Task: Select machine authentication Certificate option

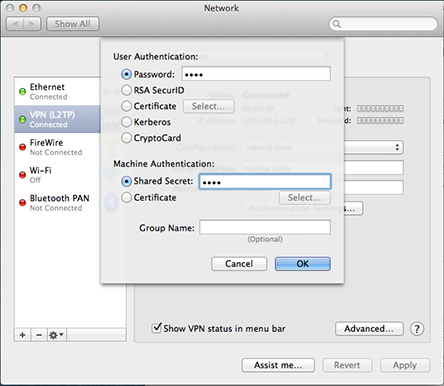Action: (x=126, y=197)
